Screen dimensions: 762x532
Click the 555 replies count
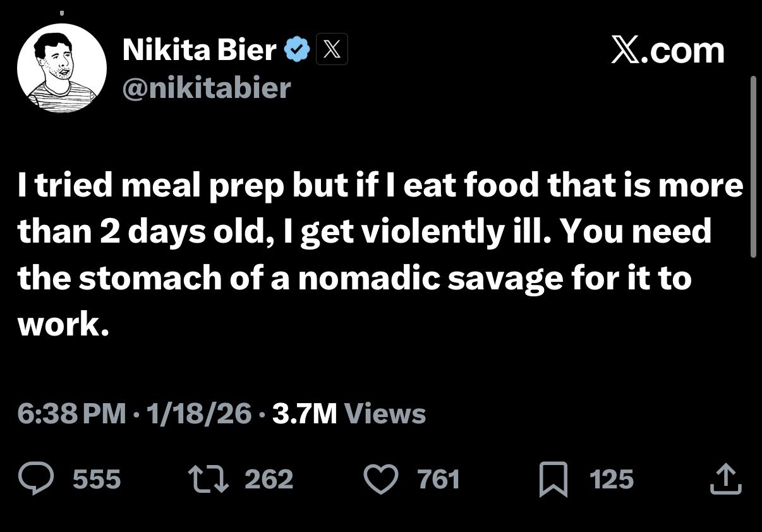pyautogui.click(x=97, y=480)
